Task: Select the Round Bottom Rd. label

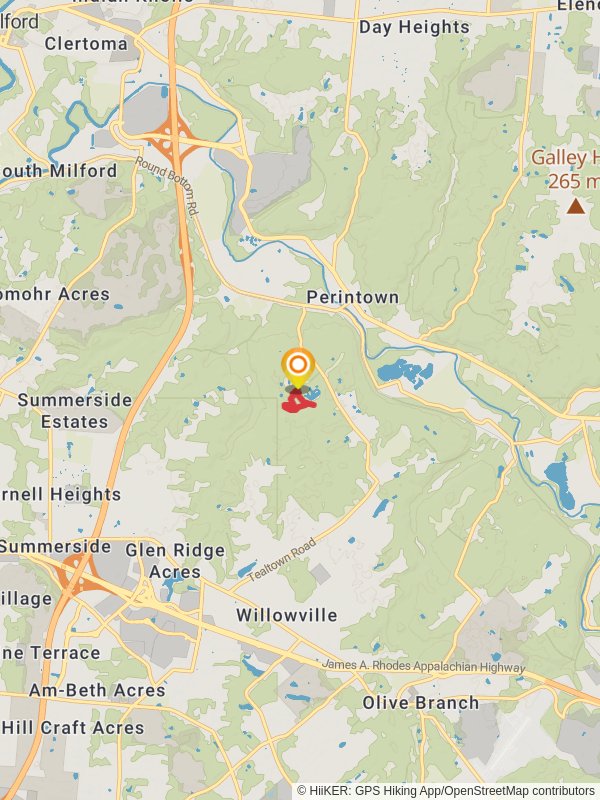Action: tap(167, 187)
